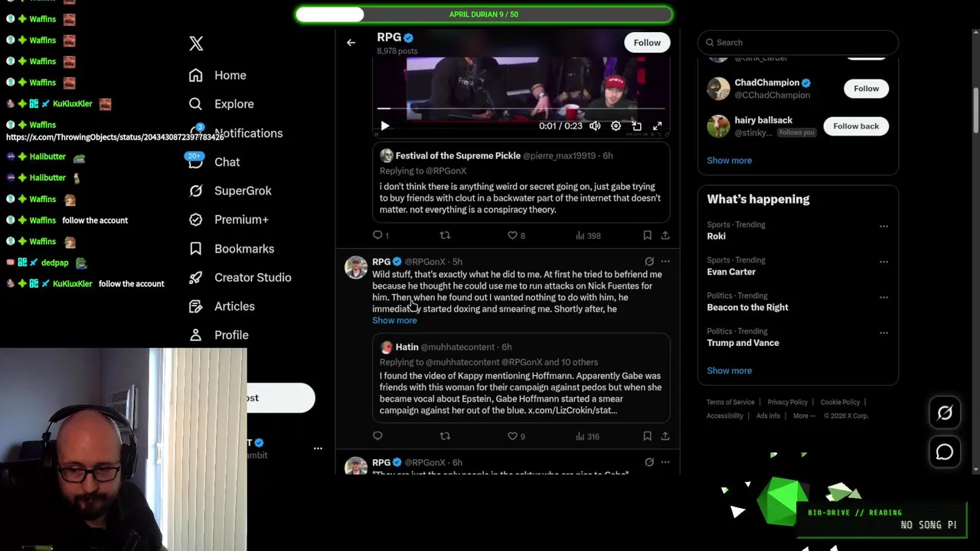Open the Evan Carter trending topic
980x551 pixels.
[731, 272]
